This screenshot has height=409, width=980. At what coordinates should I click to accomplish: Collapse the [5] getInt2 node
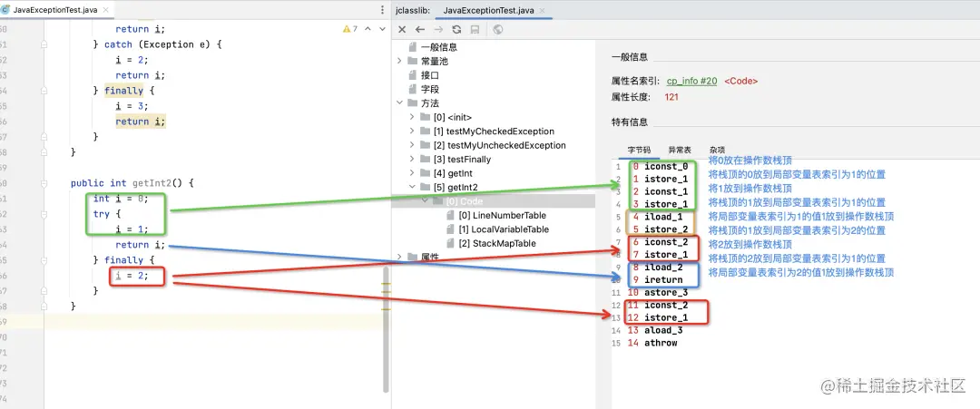coord(412,187)
